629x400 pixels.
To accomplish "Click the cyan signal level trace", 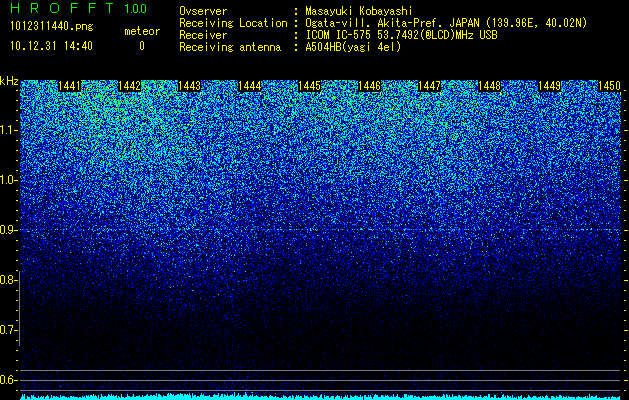I will [320, 397].
